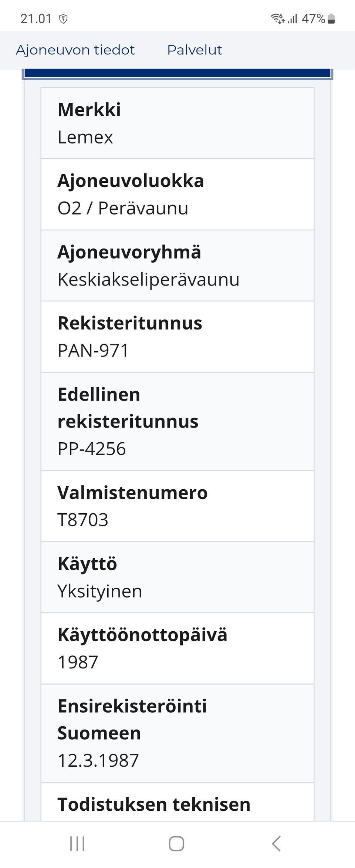Tap the signal strength icon
Screen dimensions: 355x868
293,18
